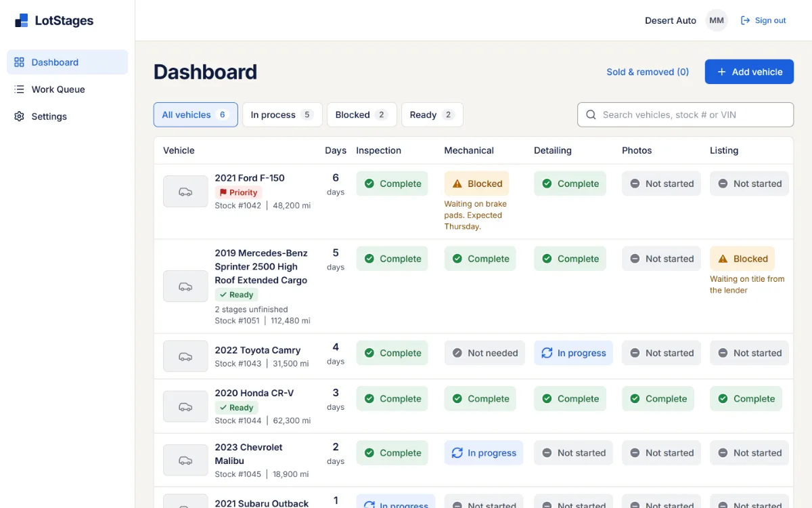Click the Priority flag badge on F-150
Viewport: 812px width, 508px height.
pos(238,192)
